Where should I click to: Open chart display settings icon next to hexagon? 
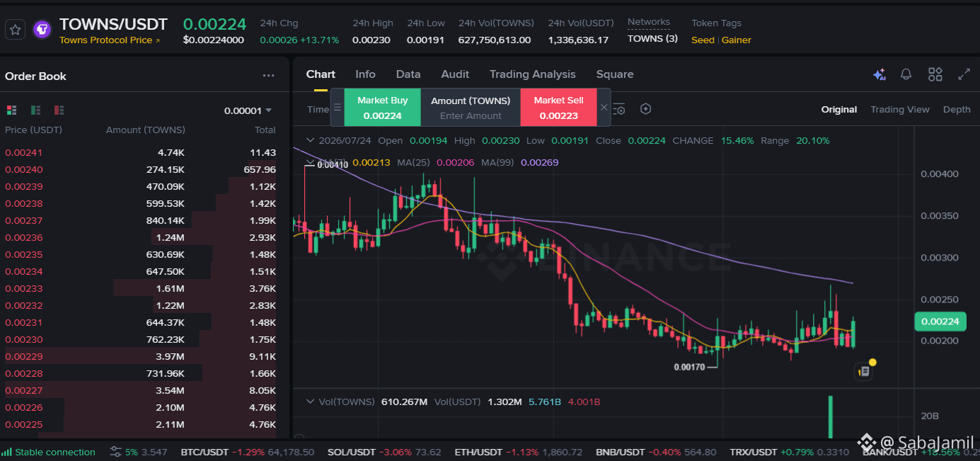pos(619,109)
